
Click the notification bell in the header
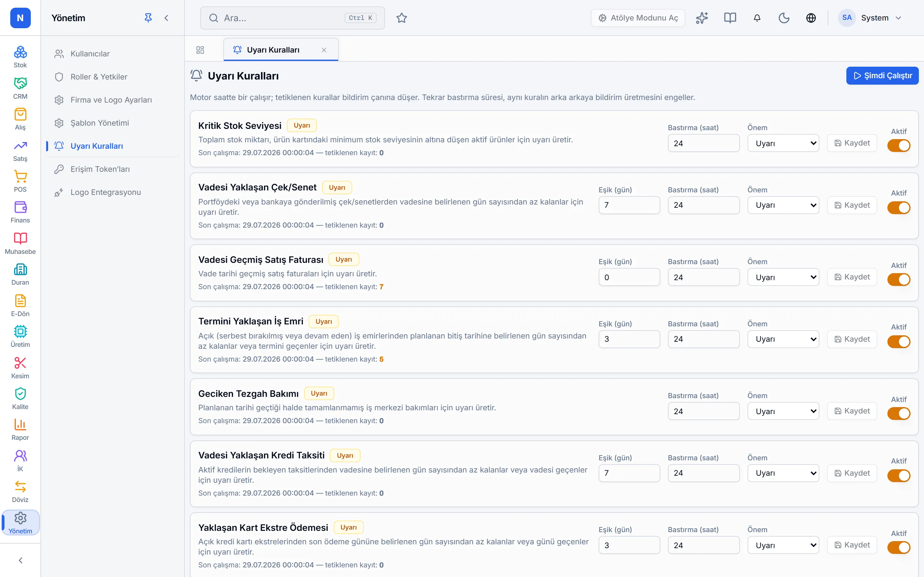tap(757, 18)
